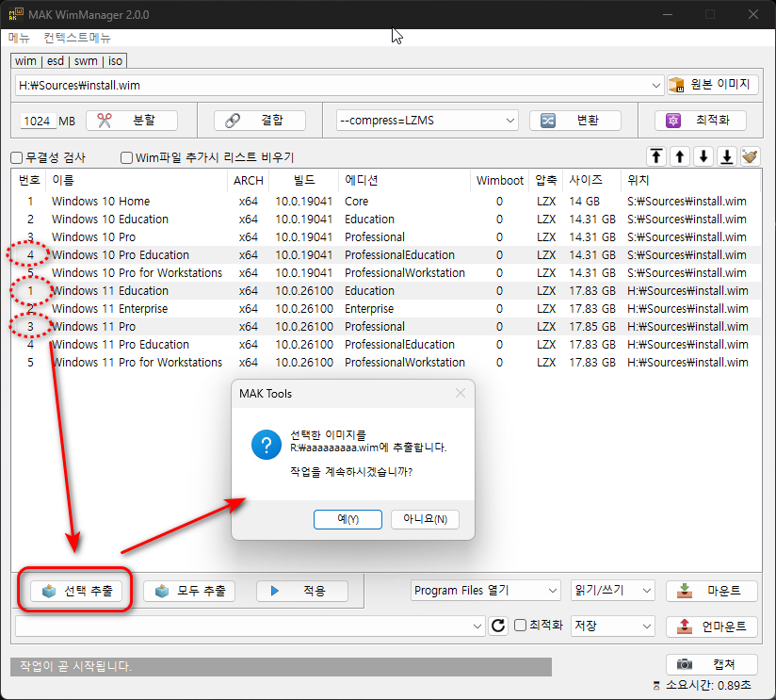Sort by the 사이즈 column header
Image resolution: width=776 pixels, height=700 pixels.
pyautogui.click(x=592, y=180)
